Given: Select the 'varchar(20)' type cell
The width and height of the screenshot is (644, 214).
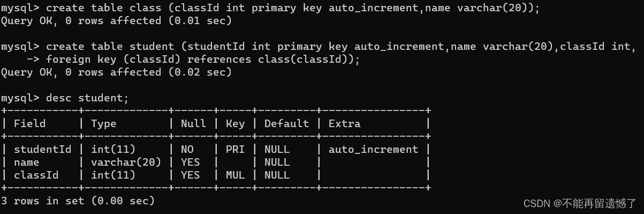Looking at the screenshot, I should point(126,162).
